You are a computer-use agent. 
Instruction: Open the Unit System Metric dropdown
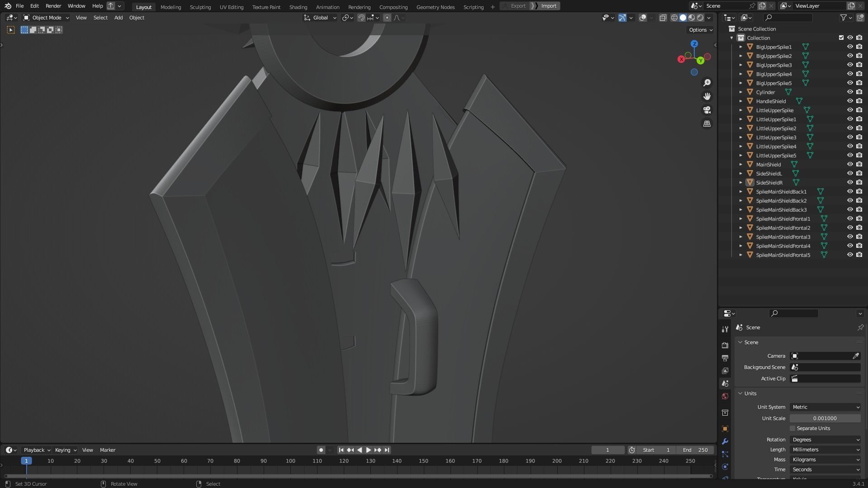(825, 407)
